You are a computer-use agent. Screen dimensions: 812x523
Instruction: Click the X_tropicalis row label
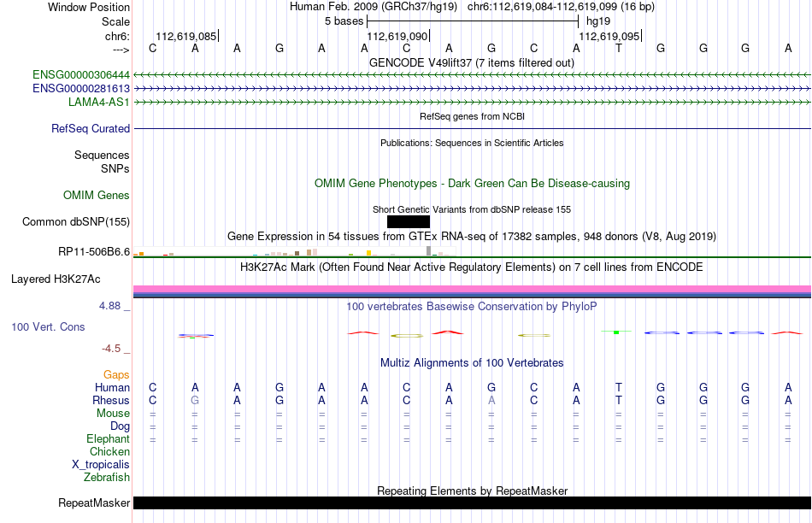[x=101, y=465]
